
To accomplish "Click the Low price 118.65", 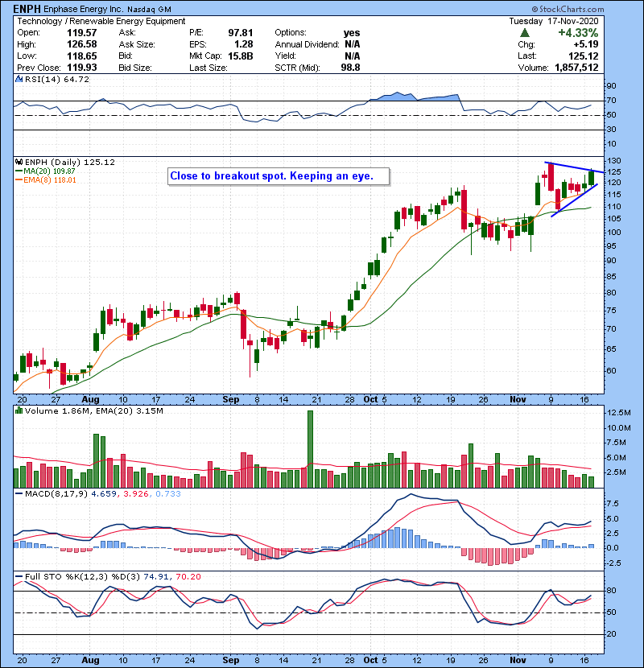I will click(x=82, y=56).
